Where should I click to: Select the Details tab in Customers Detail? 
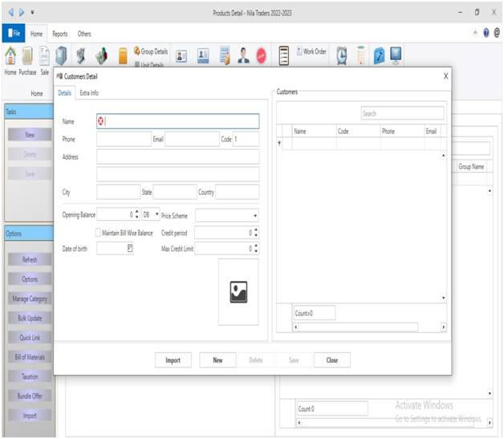pos(65,93)
